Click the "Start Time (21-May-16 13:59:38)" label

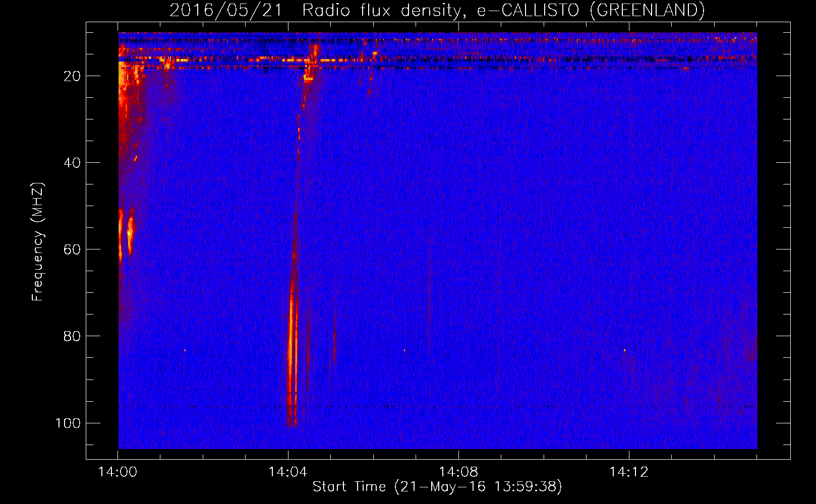pos(437,487)
